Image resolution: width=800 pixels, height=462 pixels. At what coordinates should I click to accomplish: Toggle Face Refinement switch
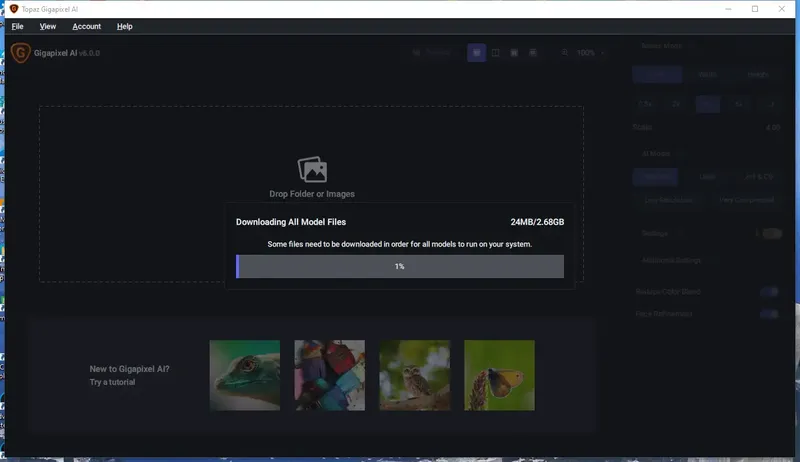[x=770, y=314]
